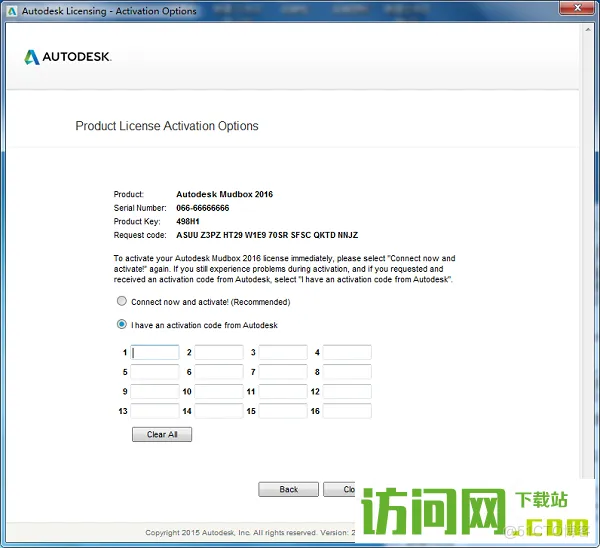
Task: Click activation code field 9
Action: pos(155,391)
